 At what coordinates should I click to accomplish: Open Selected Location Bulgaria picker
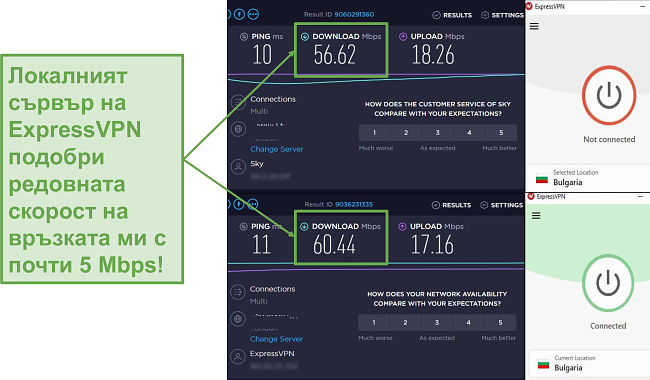click(x=588, y=178)
